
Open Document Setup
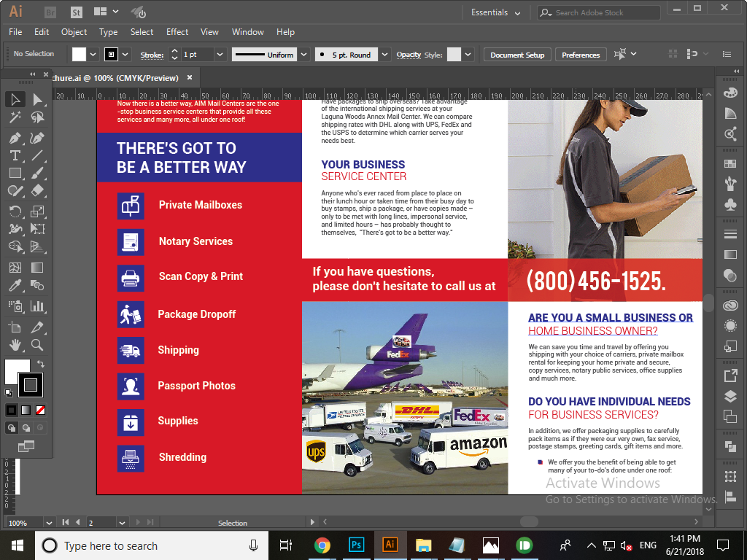point(516,54)
